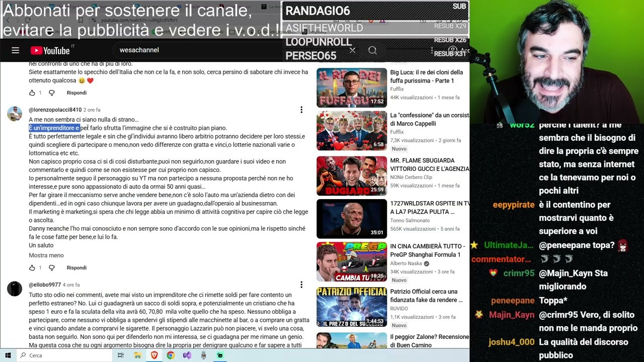
Task: Open the 1727WRLDSTAR video thumbnail
Action: click(x=352, y=219)
